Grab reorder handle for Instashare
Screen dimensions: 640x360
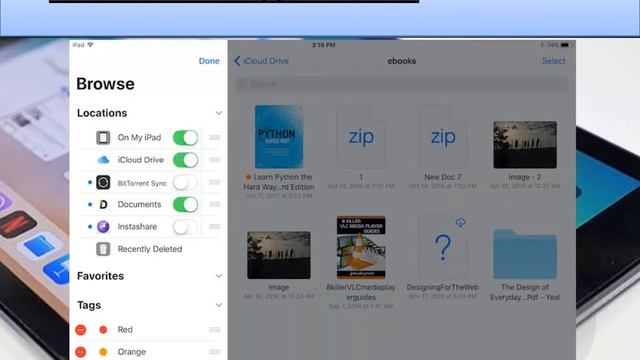click(x=215, y=227)
